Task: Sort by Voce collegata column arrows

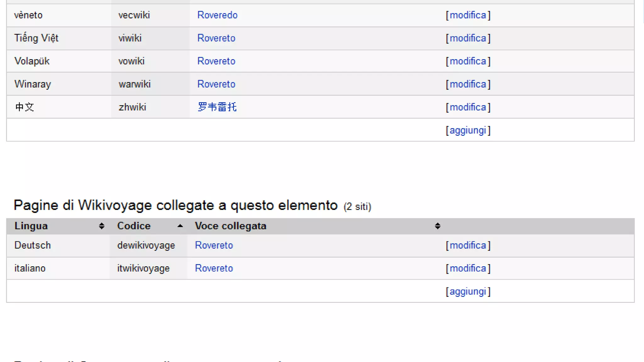Action: point(437,226)
